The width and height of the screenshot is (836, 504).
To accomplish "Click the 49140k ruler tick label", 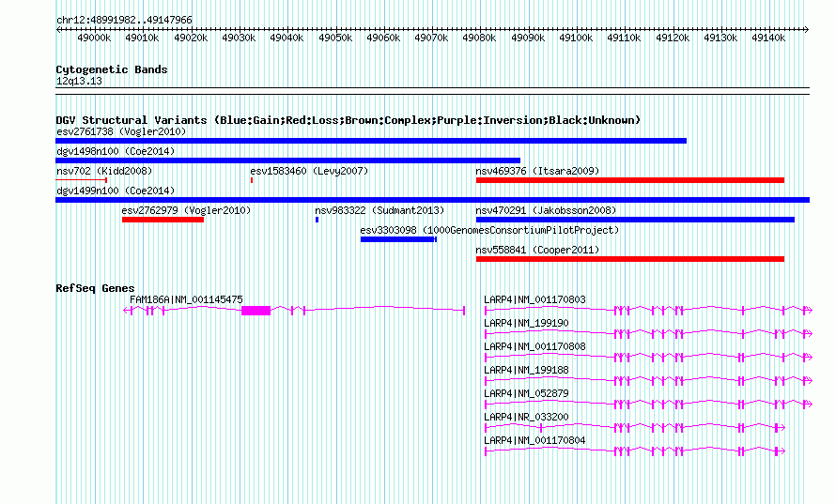I will (768, 38).
